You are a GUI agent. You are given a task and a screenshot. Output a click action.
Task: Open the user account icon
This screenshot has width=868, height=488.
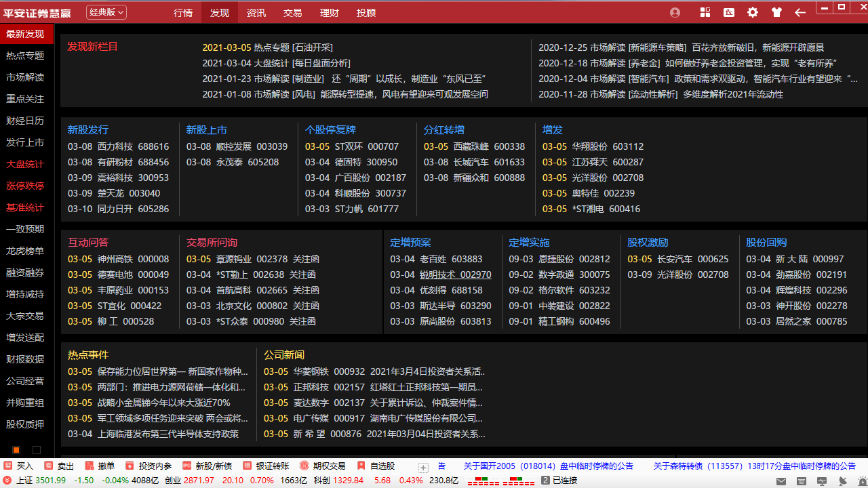pos(675,12)
